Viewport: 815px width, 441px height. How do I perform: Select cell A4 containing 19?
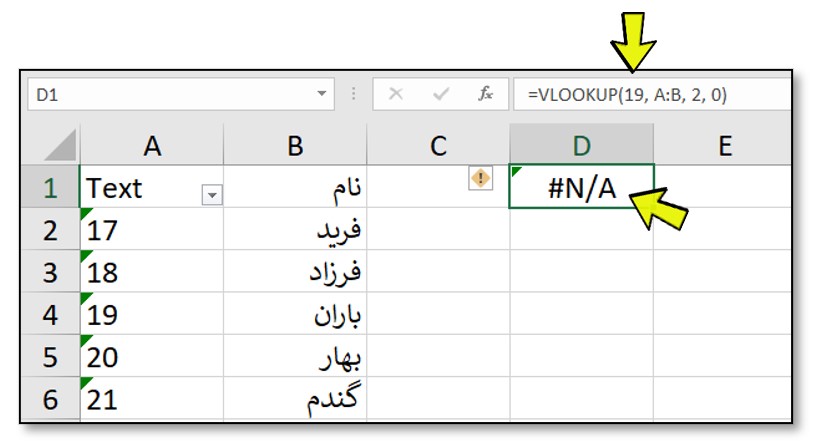pos(152,314)
